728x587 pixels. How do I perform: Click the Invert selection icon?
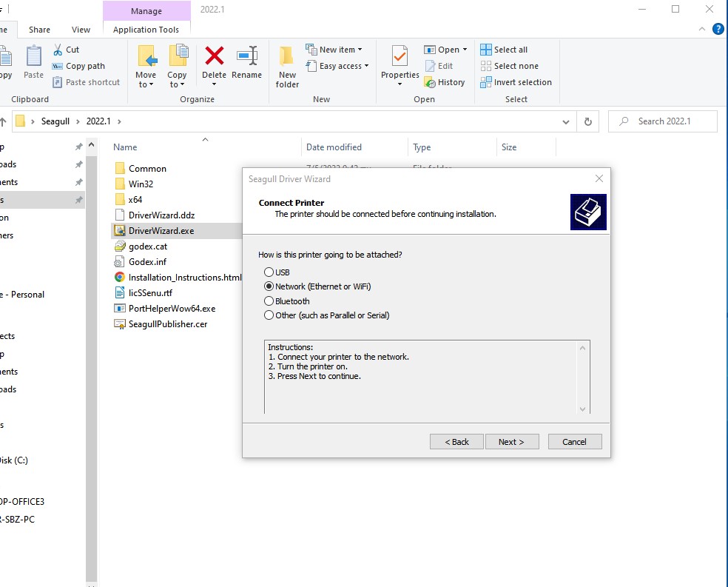[x=485, y=82]
